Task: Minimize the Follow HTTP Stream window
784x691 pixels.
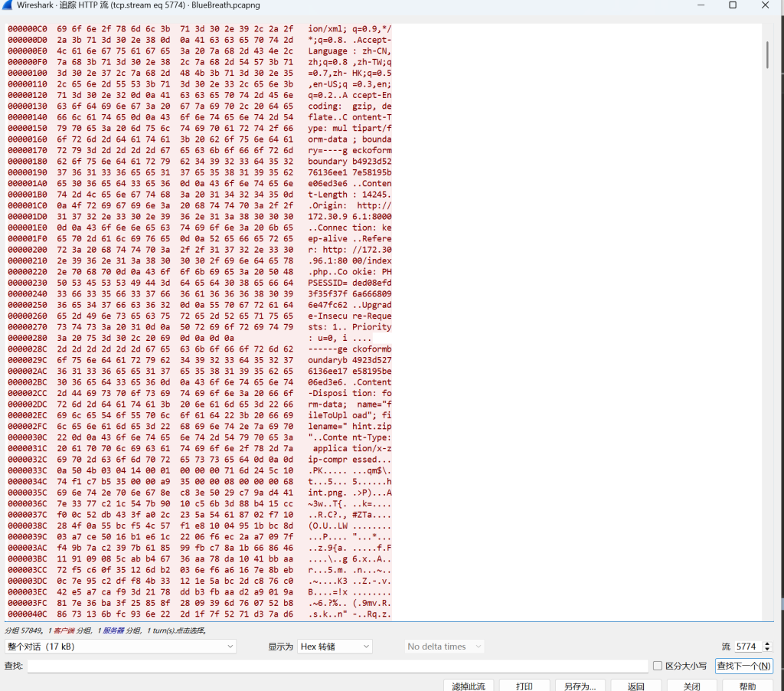Action: tap(699, 5)
